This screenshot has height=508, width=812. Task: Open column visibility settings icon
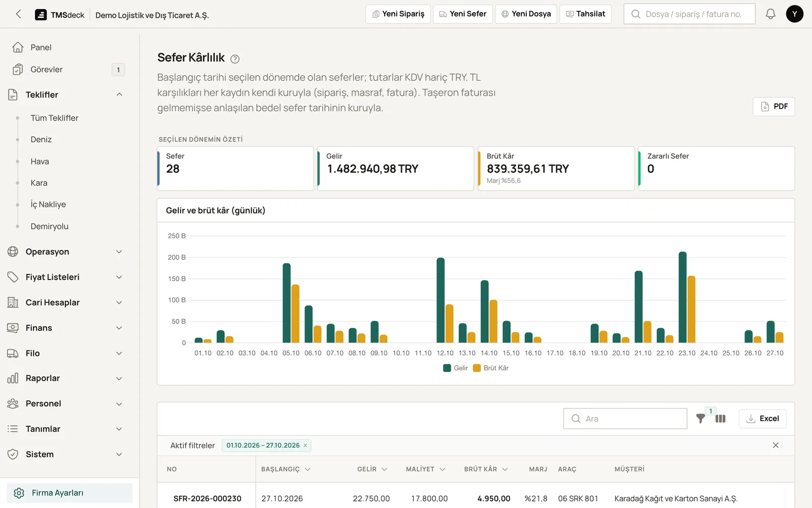721,419
